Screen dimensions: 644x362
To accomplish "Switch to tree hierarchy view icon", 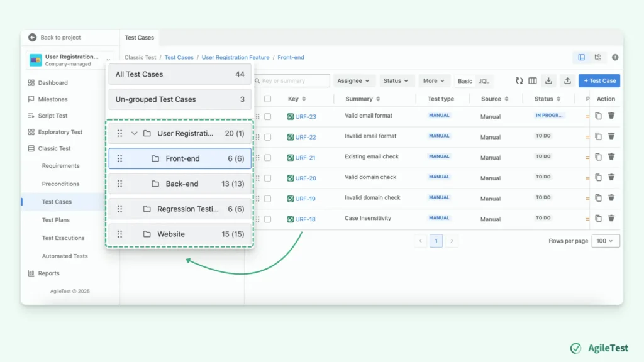I will [x=598, y=57].
